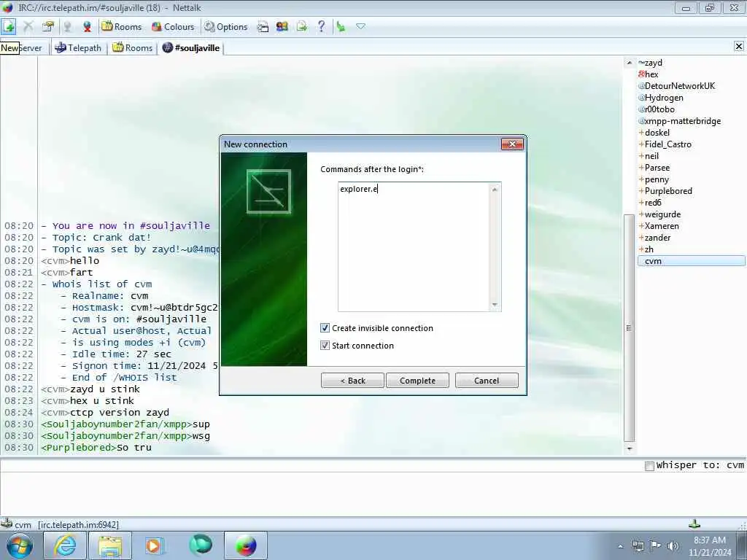Click the chat scroll up arrow

pos(629,63)
